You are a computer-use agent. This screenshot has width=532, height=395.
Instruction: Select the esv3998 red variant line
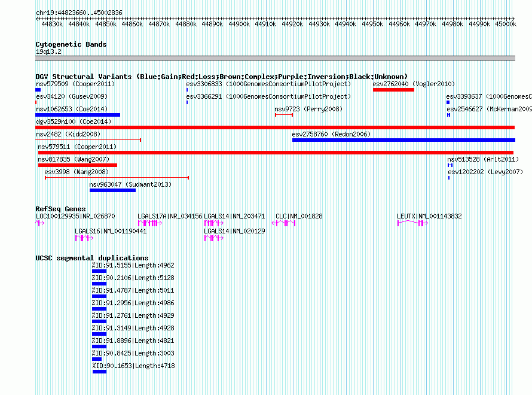click(117, 178)
